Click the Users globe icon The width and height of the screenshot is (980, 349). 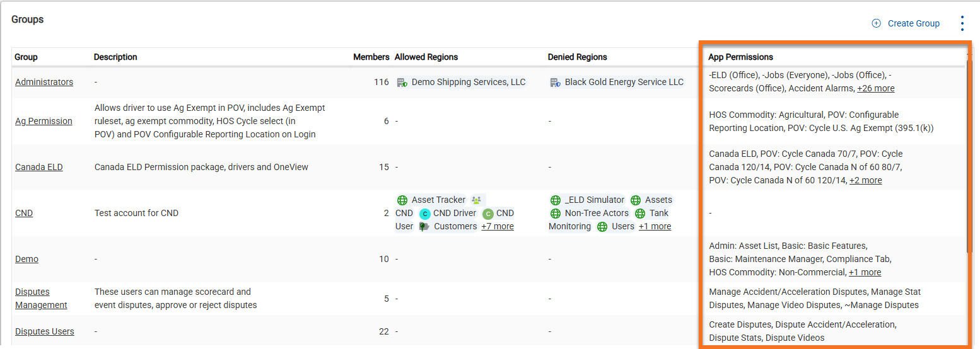click(x=602, y=227)
